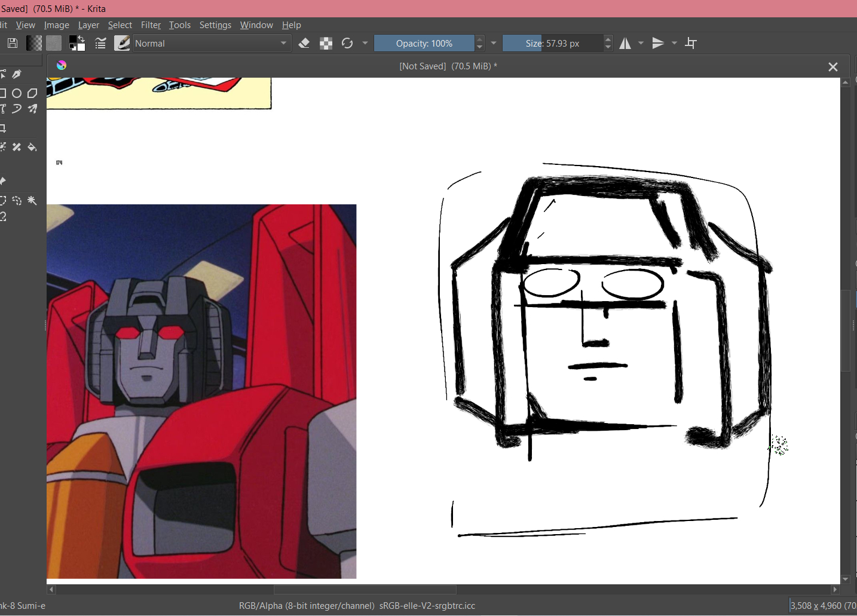The image size is (857, 616).
Task: Open the Layer menu
Action: click(x=88, y=25)
